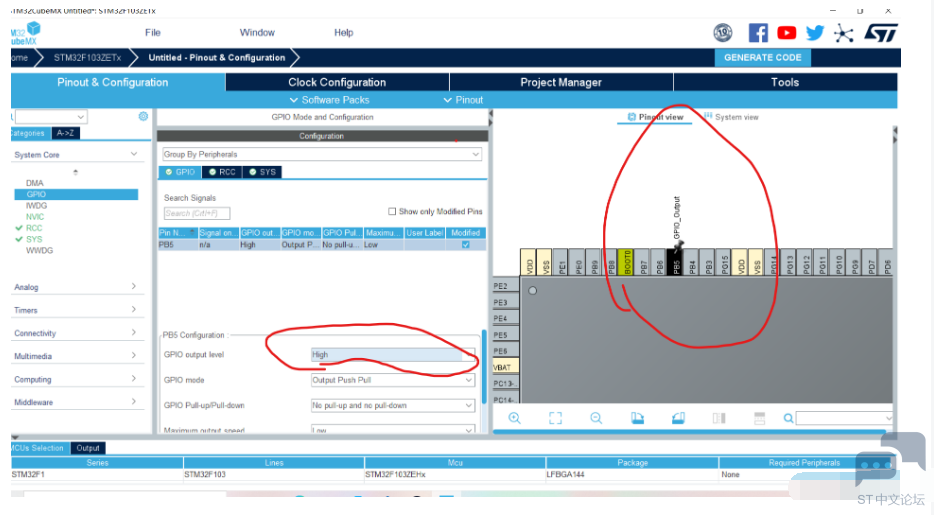Image resolution: width=934 pixels, height=515 pixels.
Task: Fit the chip view to the window
Action: point(555,418)
